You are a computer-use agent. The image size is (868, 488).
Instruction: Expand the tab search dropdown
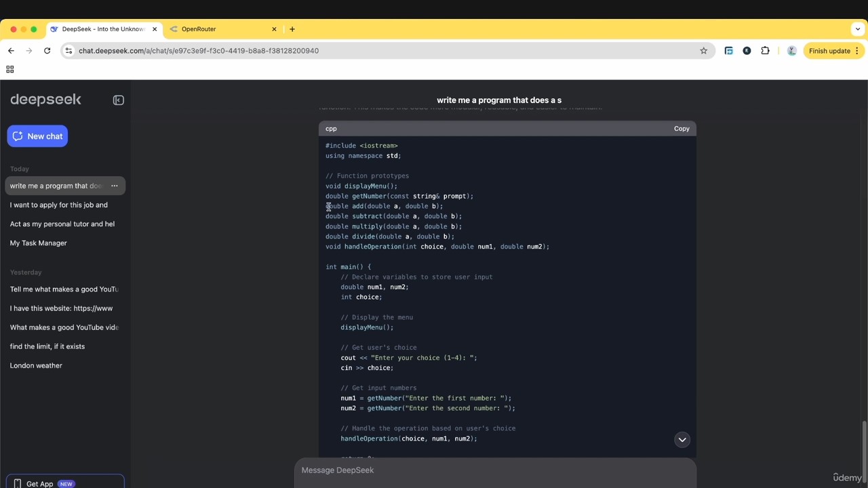858,29
